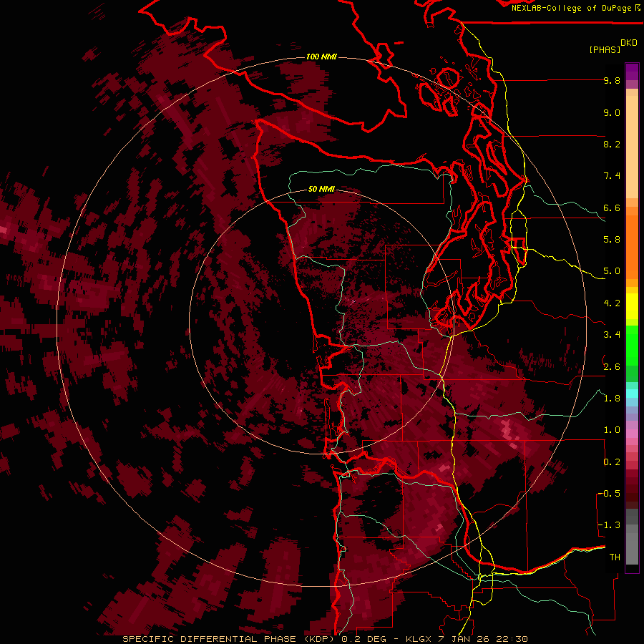Click the TH label on the color scale
The height and width of the screenshot is (644, 644).
(x=615, y=557)
